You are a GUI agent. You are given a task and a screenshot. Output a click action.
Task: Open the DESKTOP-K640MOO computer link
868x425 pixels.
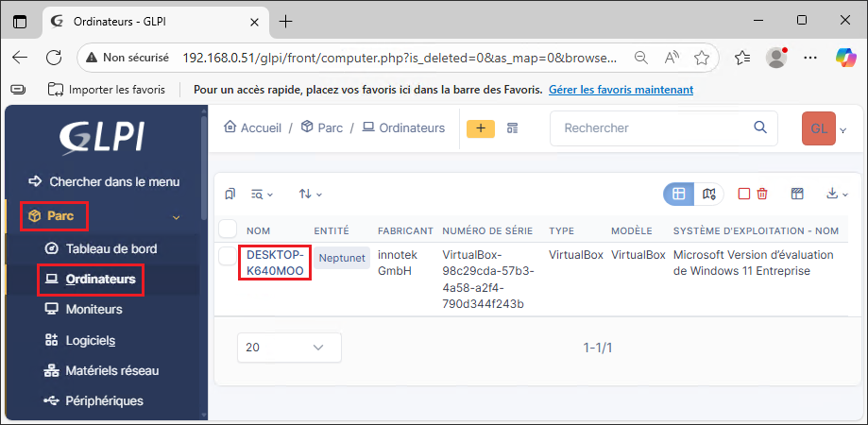click(275, 263)
